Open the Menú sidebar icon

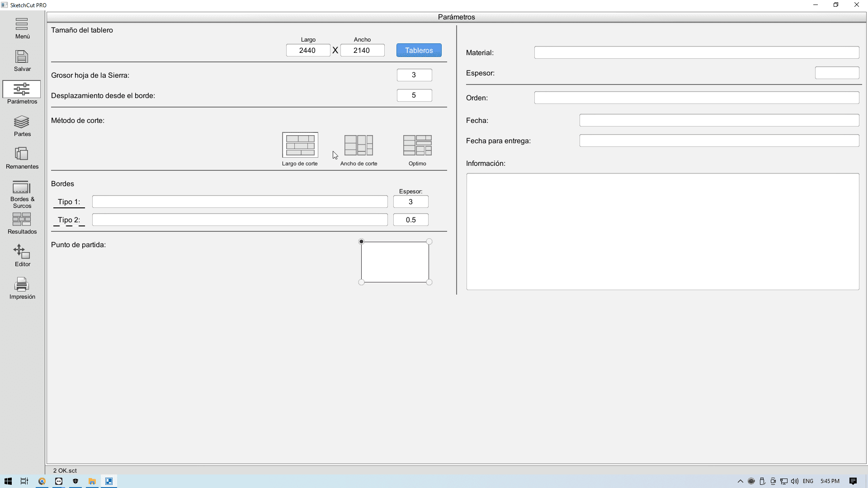22,28
